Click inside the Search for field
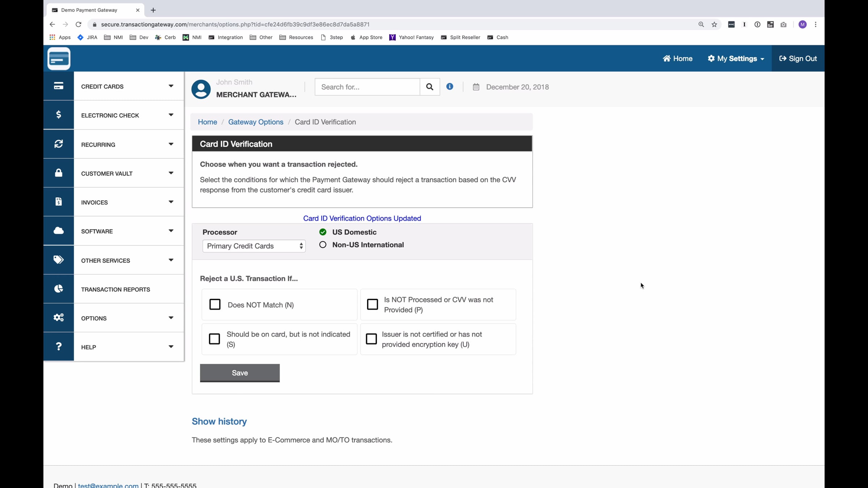Screen dimensions: 868x488 (x=367, y=87)
